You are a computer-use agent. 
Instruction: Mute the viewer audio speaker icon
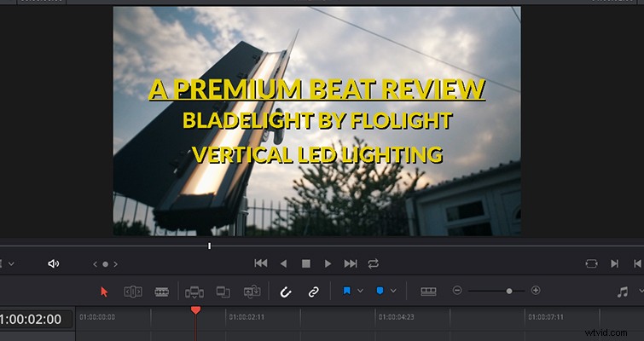pyautogui.click(x=54, y=264)
